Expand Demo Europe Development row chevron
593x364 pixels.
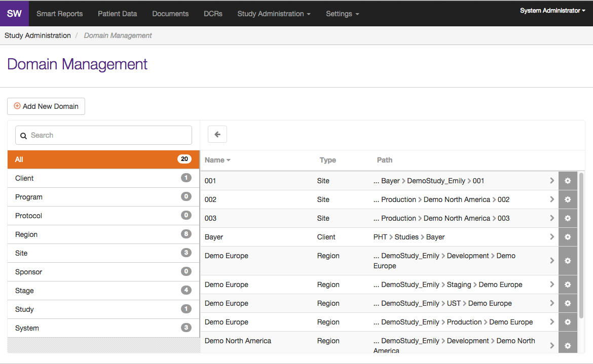(552, 261)
